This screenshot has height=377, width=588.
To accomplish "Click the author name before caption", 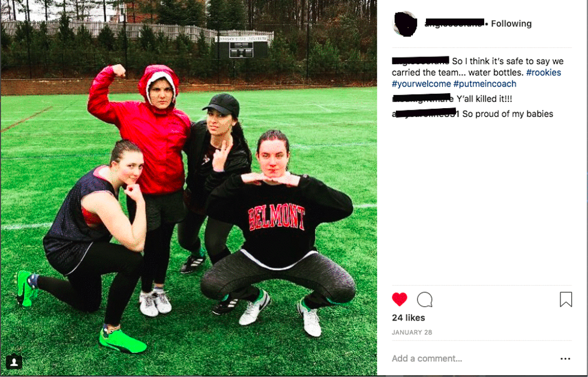I will pos(421,61).
